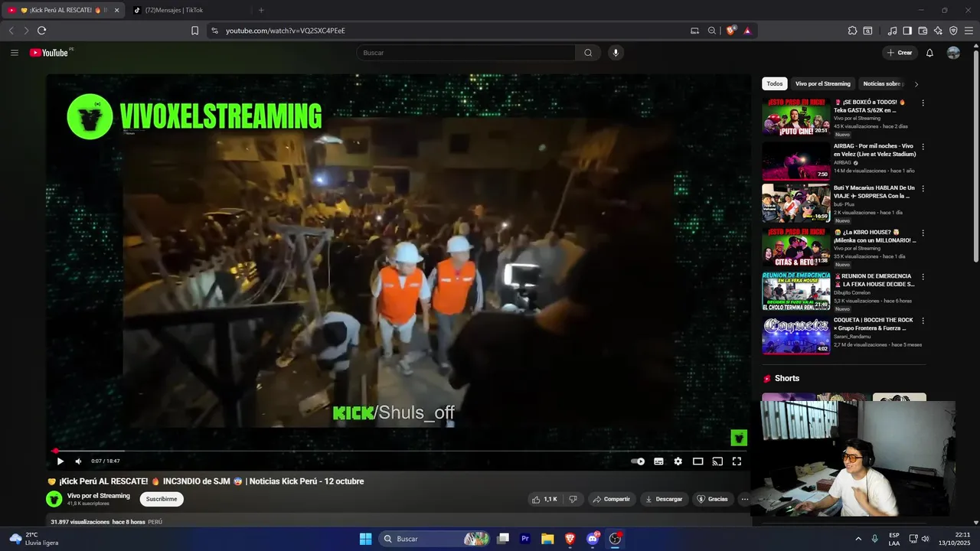Image resolution: width=980 pixels, height=551 pixels.
Task: Toggle the autoplay switch in player
Action: point(638,461)
